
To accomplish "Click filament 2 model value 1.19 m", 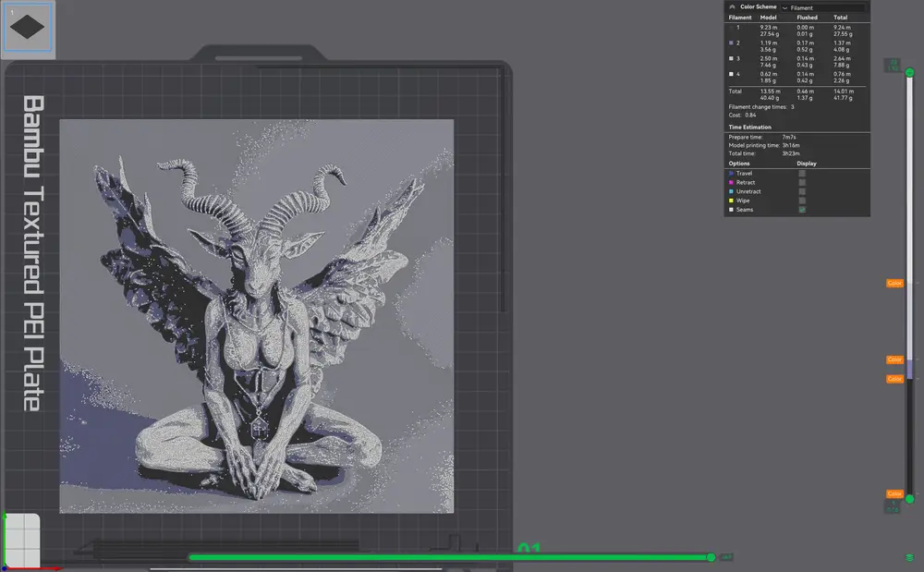I will pos(769,43).
